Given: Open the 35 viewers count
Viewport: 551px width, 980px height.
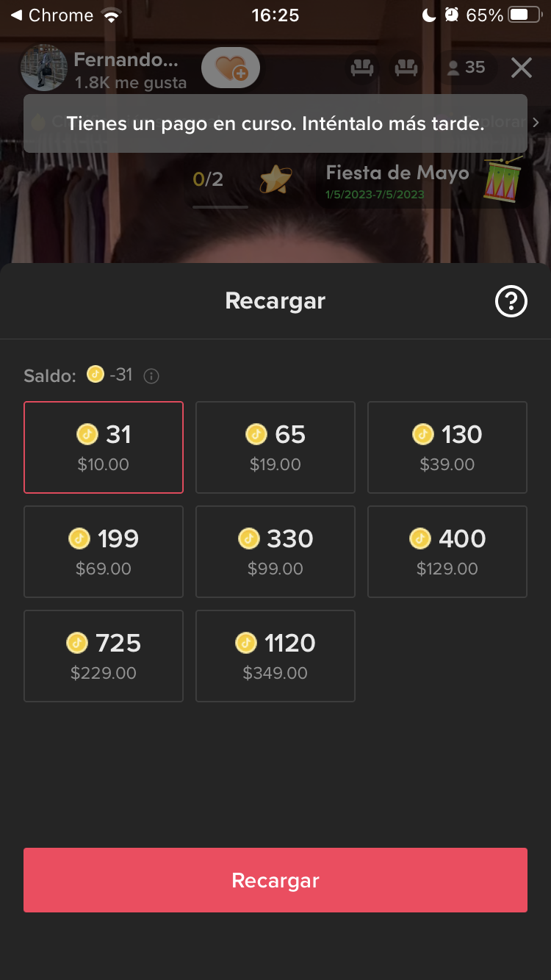Looking at the screenshot, I should [467, 68].
